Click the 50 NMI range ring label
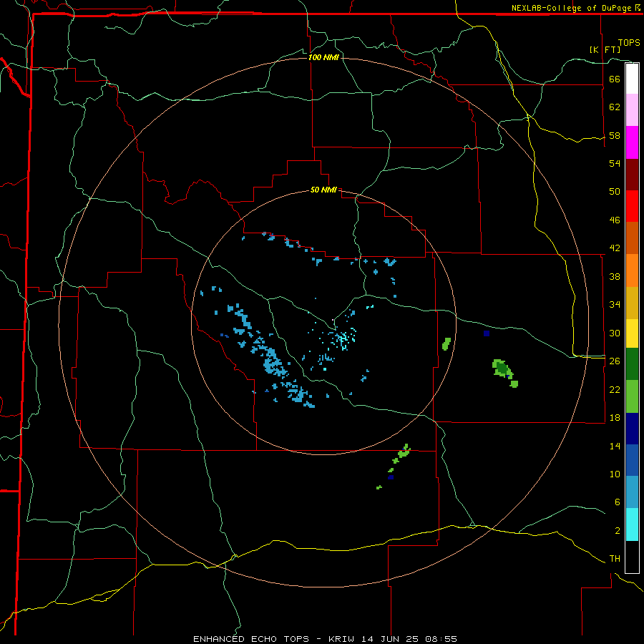Viewport: 644px width, 644px height. pos(323,190)
